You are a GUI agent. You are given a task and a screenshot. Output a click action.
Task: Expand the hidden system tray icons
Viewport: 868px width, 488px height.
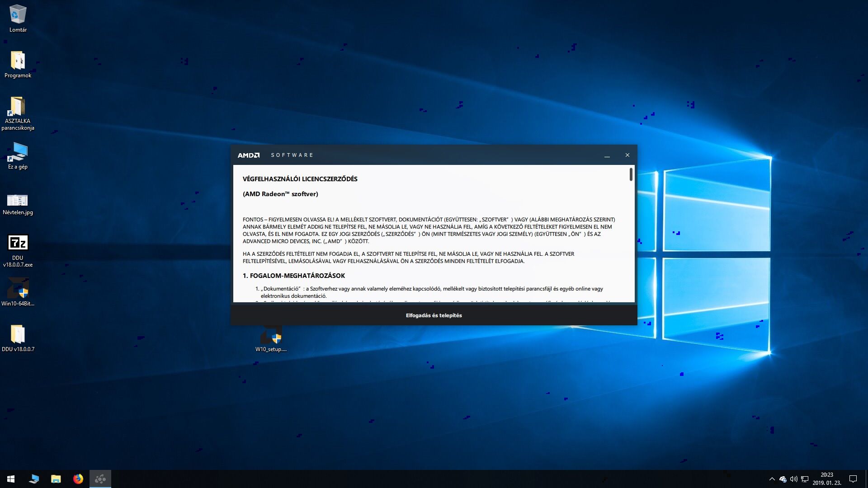pos(772,479)
